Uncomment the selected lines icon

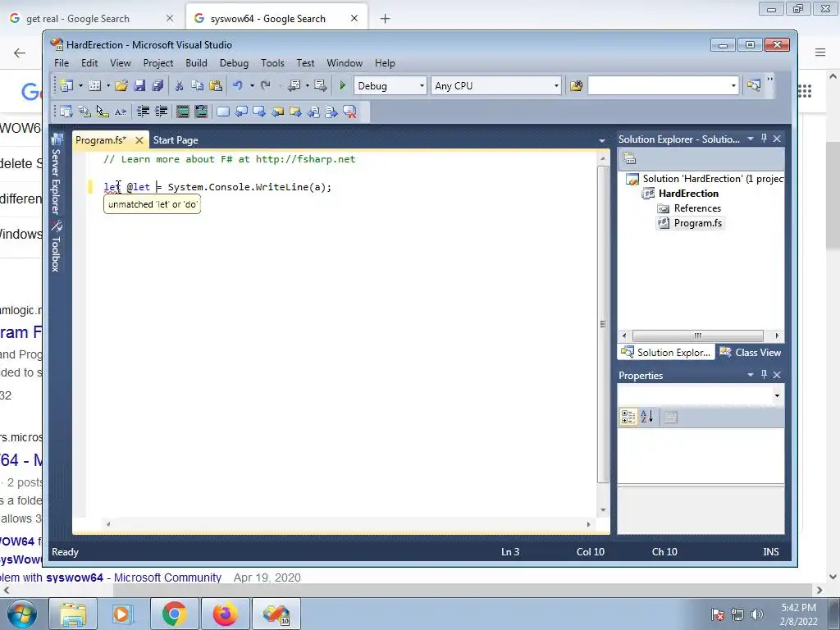pos(201,112)
